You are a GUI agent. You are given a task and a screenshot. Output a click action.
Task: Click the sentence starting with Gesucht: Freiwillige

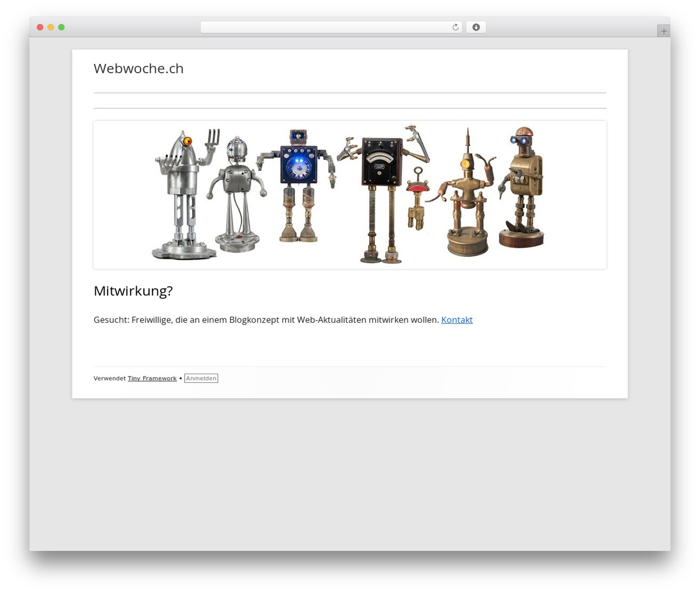coord(266,319)
